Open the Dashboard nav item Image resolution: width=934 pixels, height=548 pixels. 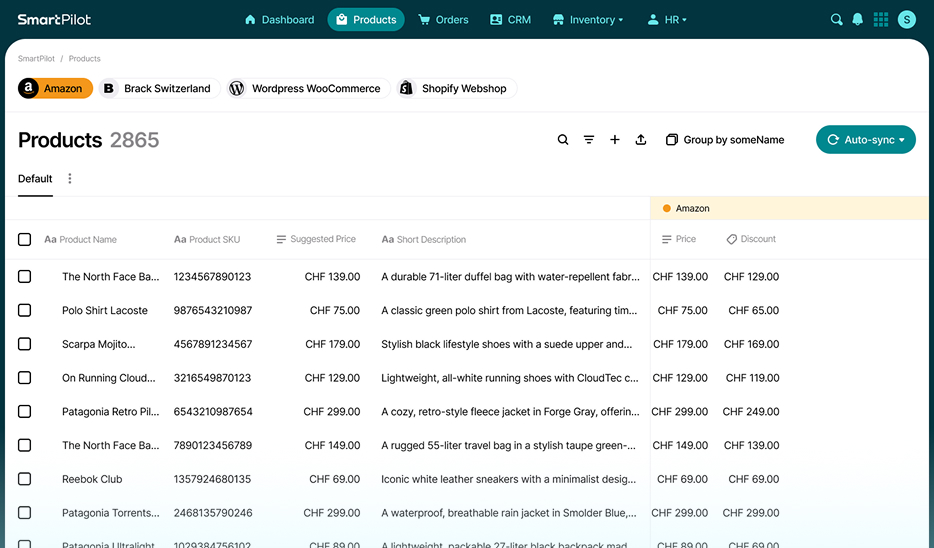pos(279,20)
